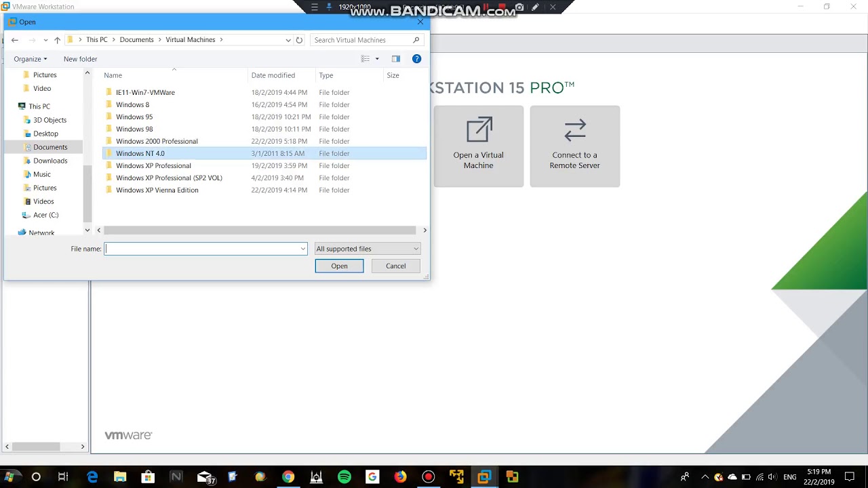Viewport: 868px width, 488px height.
Task: Click the Bandicam pencil draw icon
Action: (x=535, y=7)
